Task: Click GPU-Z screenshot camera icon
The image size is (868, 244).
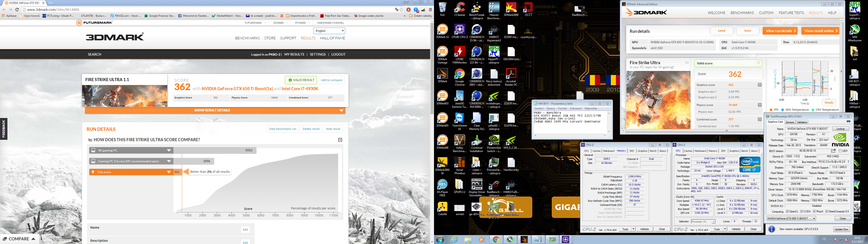Action: [848, 122]
